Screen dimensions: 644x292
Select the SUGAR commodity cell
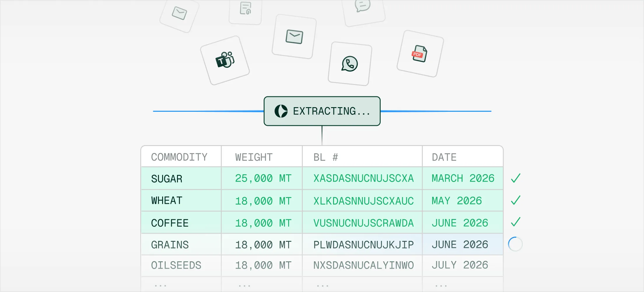click(x=181, y=178)
